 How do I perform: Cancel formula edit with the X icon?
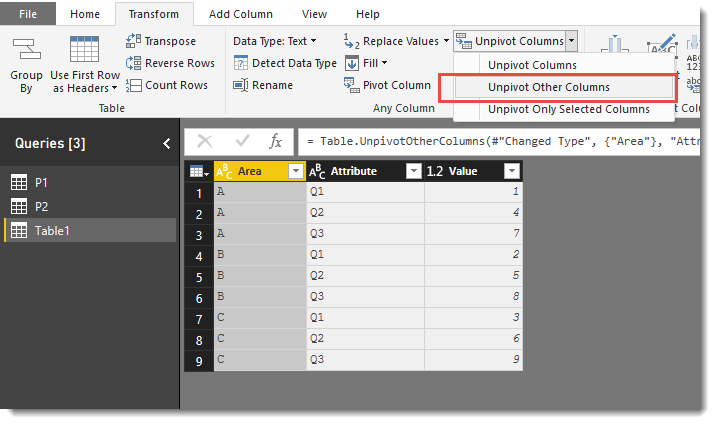click(205, 141)
